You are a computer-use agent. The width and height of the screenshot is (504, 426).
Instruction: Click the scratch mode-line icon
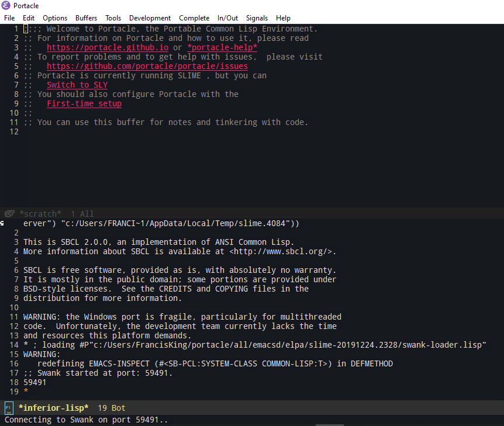pos(9,214)
